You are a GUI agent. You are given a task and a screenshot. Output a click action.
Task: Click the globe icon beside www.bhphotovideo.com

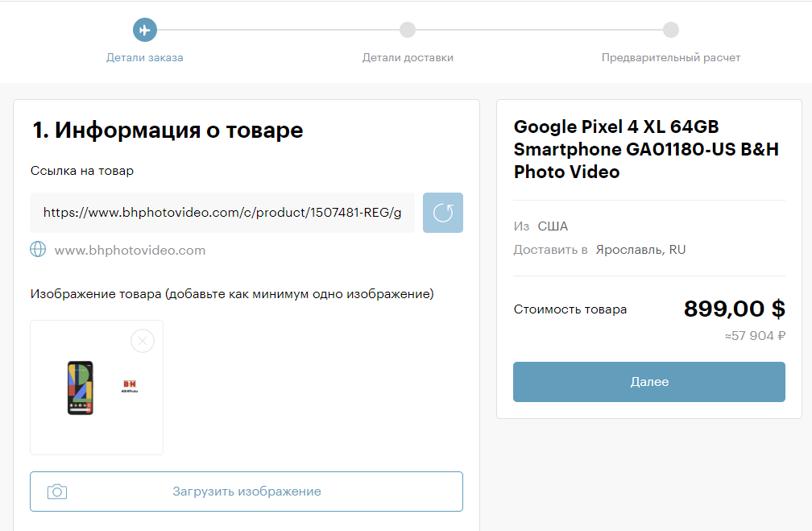(38, 250)
